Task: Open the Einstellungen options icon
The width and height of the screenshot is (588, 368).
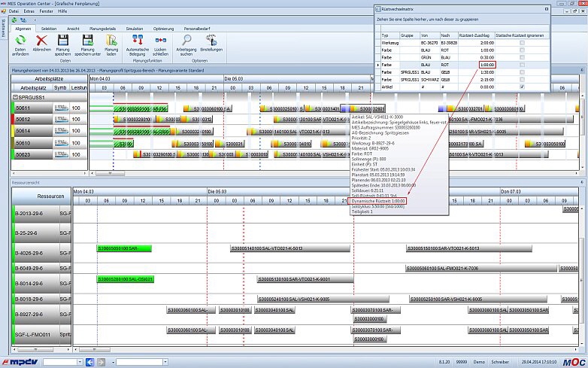Action: [x=211, y=40]
